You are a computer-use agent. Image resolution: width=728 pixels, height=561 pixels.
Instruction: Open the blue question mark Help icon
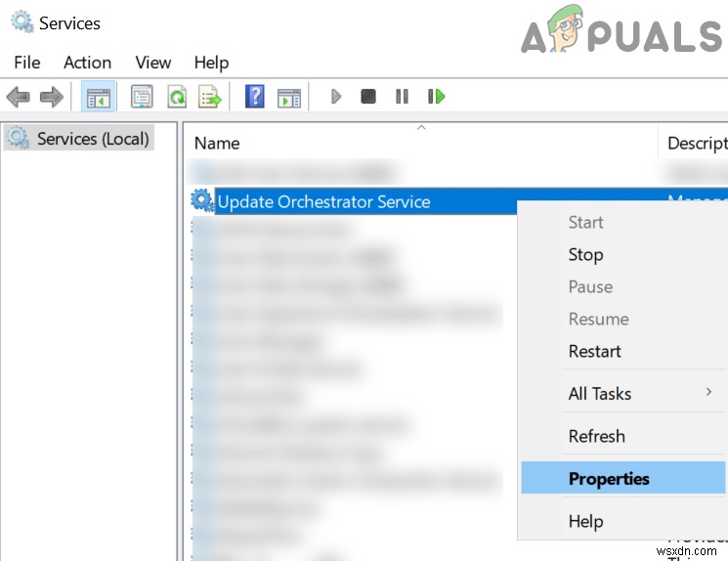(x=254, y=97)
